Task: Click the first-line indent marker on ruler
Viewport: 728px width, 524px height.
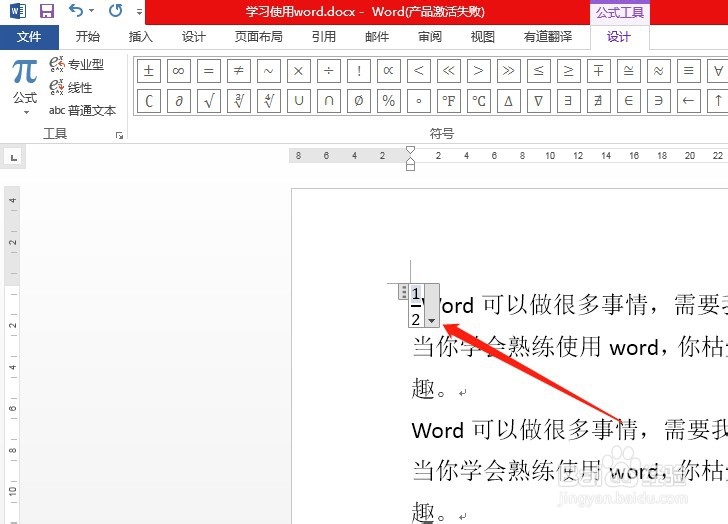Action: click(410, 150)
